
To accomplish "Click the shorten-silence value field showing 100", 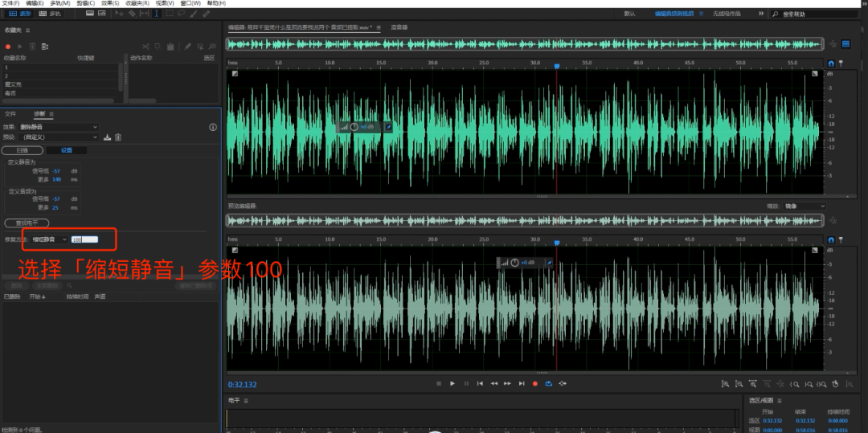I will [x=84, y=239].
